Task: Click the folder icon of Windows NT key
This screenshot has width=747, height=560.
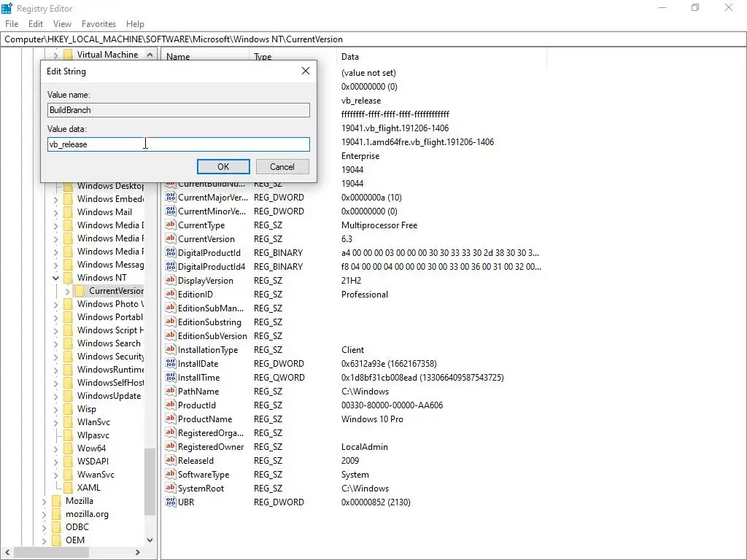Action: (x=68, y=278)
